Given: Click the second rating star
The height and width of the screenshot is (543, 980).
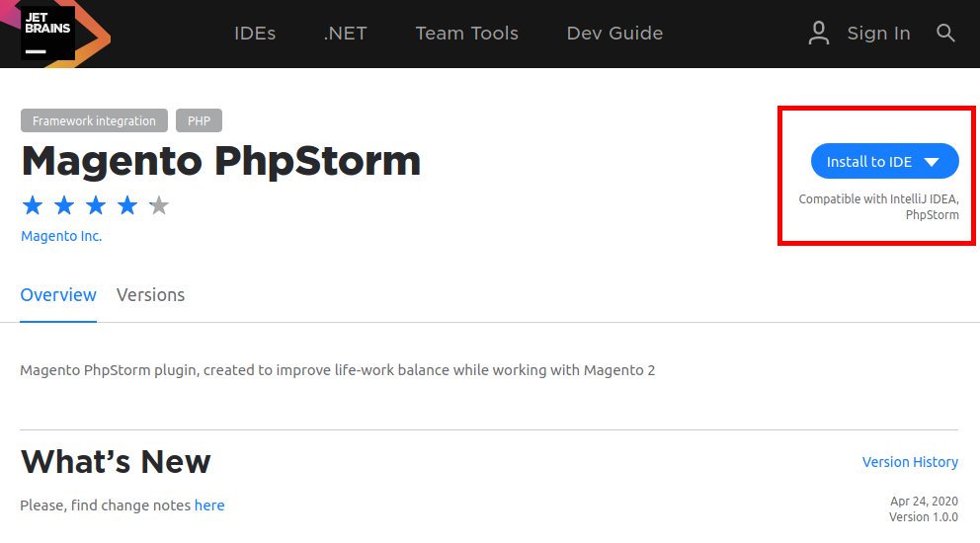Looking at the screenshot, I should pos(64,205).
